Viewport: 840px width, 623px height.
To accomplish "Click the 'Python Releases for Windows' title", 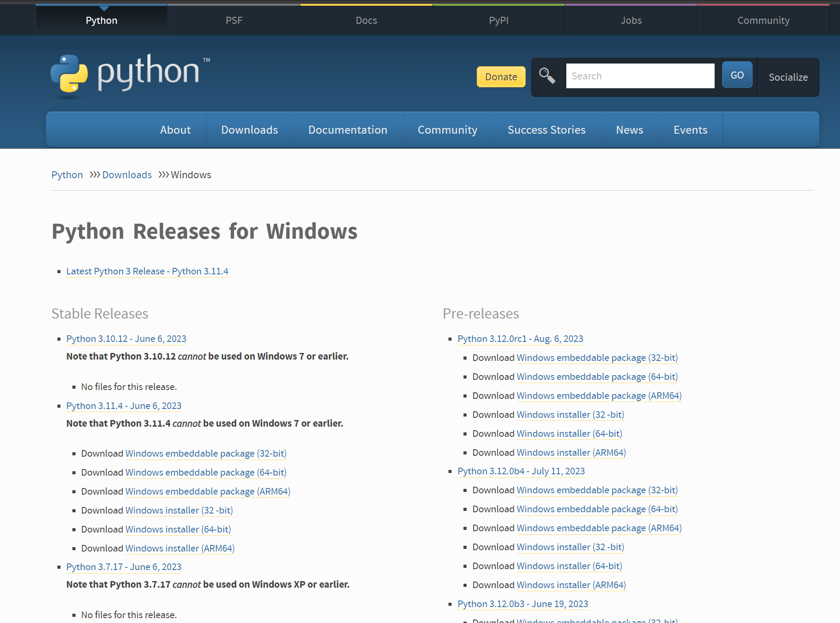I will pos(204,231).
